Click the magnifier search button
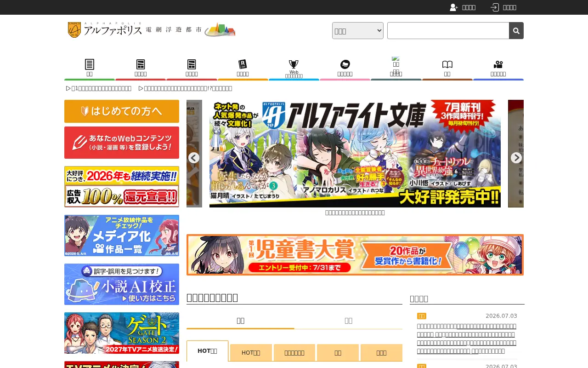Screen dimensions: 588x368 pyautogui.click(x=516, y=31)
